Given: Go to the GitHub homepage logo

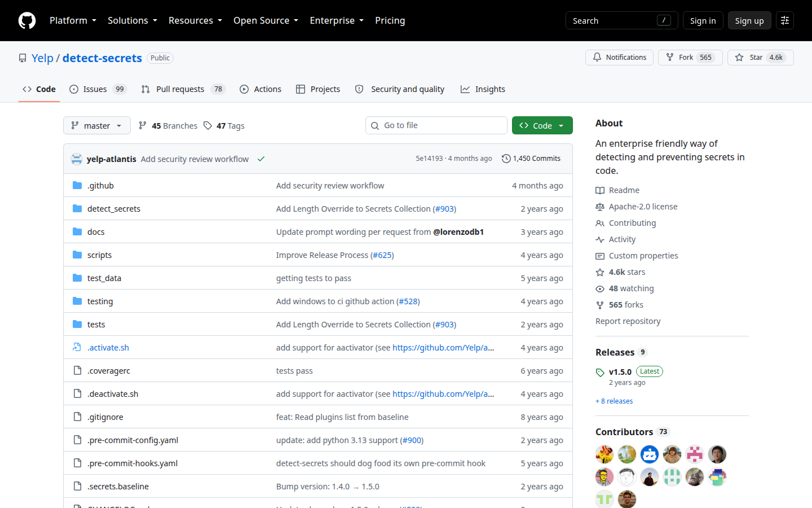Looking at the screenshot, I should [27, 20].
